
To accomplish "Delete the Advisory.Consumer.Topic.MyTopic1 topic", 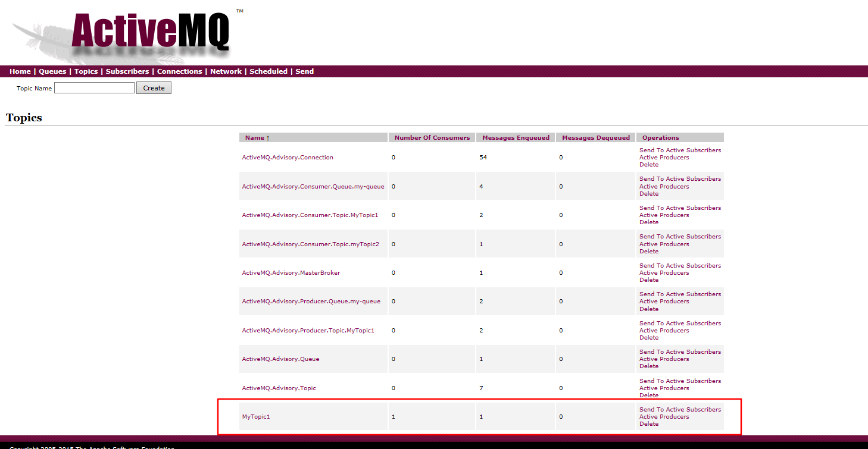I will click(649, 222).
